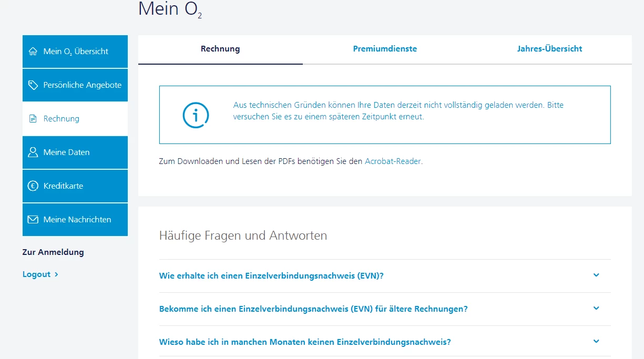The image size is (644, 359).
Task: Click the document icon beside Rechnung in sidebar
Action: 33,119
